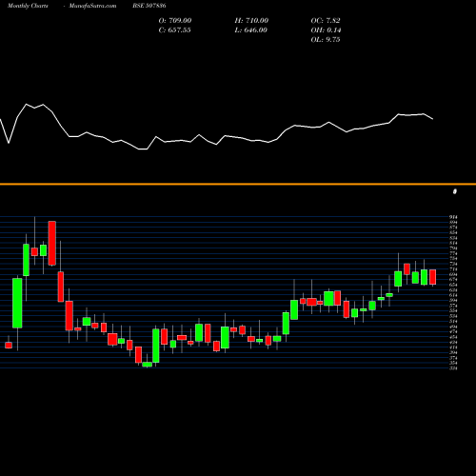Click the '514' price axis label
476x476 pixels.
pos(453,321)
